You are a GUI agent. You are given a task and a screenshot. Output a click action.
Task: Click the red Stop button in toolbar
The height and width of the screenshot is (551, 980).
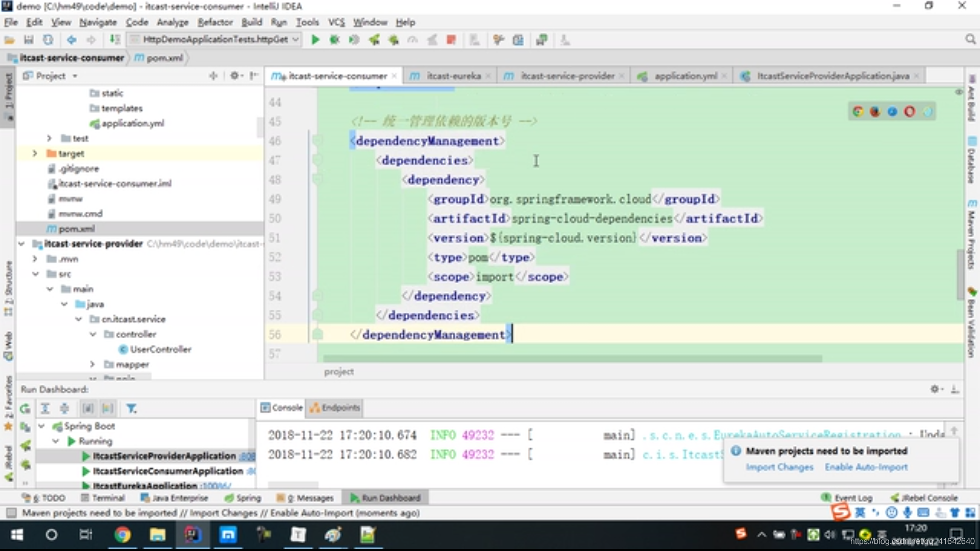(451, 40)
